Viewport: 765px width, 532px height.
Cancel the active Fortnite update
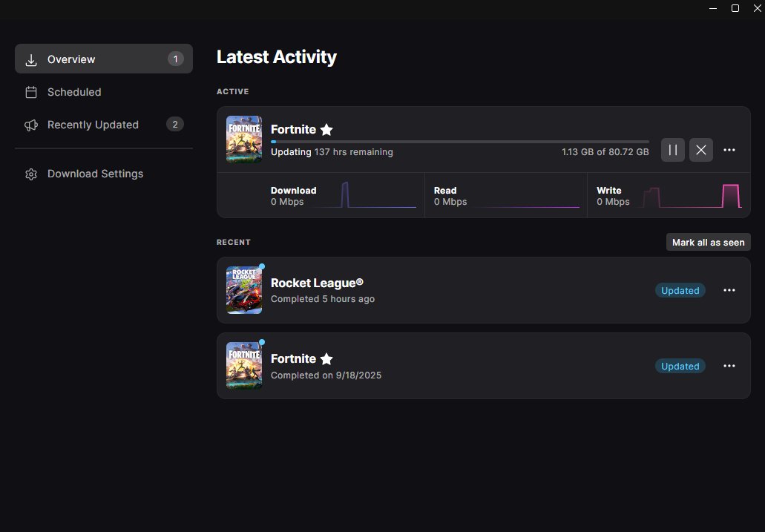701,150
